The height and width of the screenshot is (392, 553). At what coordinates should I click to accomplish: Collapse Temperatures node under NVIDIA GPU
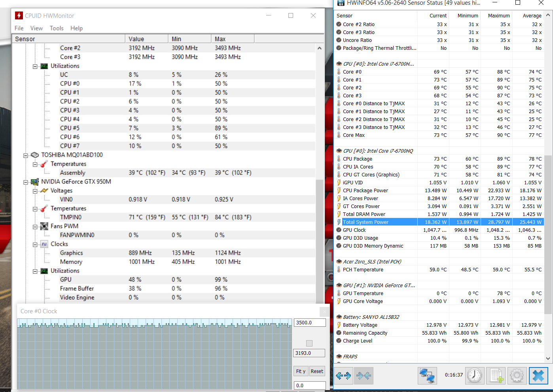[x=35, y=209]
